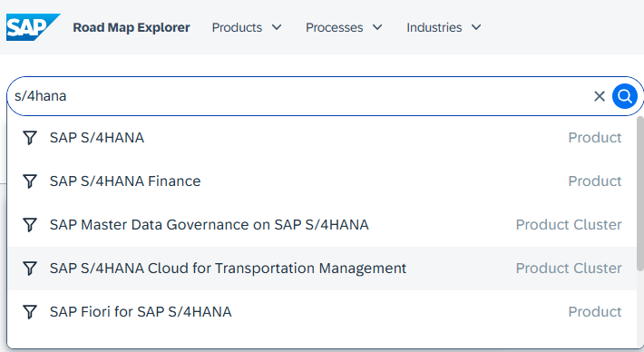Click the blue search magnifier button
644x352 pixels.
[625, 96]
